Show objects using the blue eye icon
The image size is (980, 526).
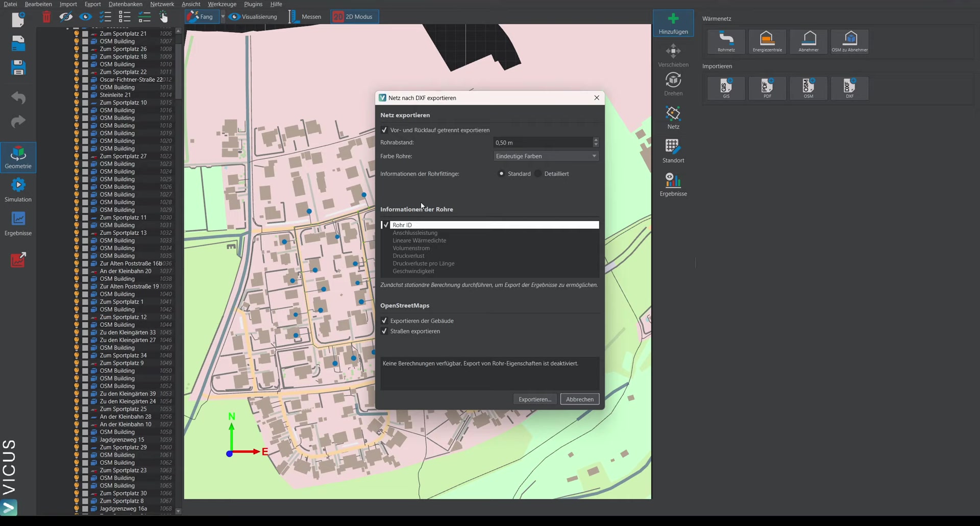(85, 17)
